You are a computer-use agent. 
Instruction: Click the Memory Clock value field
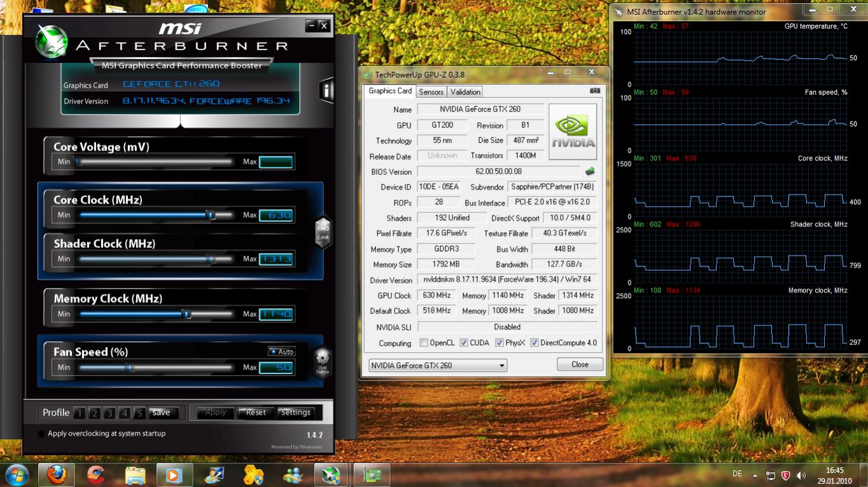[276, 314]
